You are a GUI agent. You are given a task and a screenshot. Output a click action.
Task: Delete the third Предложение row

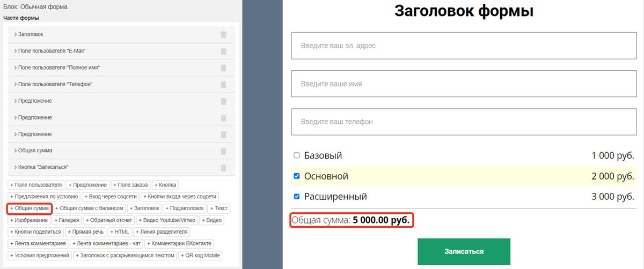(223, 134)
